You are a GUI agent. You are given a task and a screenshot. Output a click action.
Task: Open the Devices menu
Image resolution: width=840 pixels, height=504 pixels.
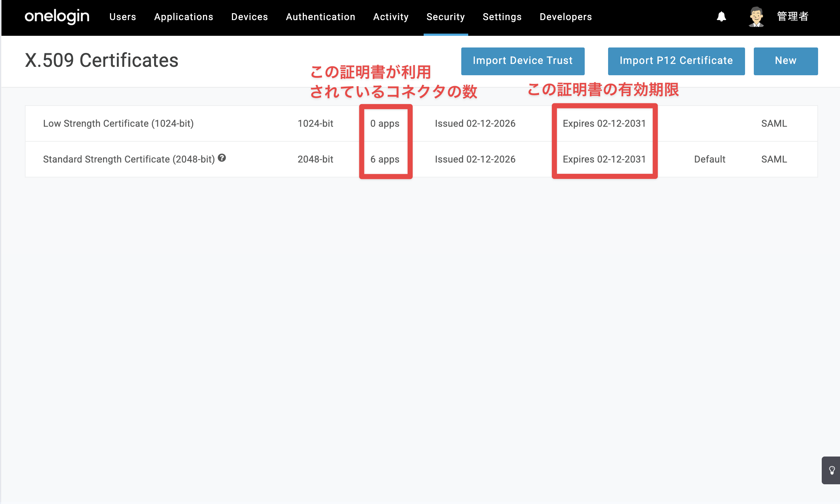(x=250, y=17)
